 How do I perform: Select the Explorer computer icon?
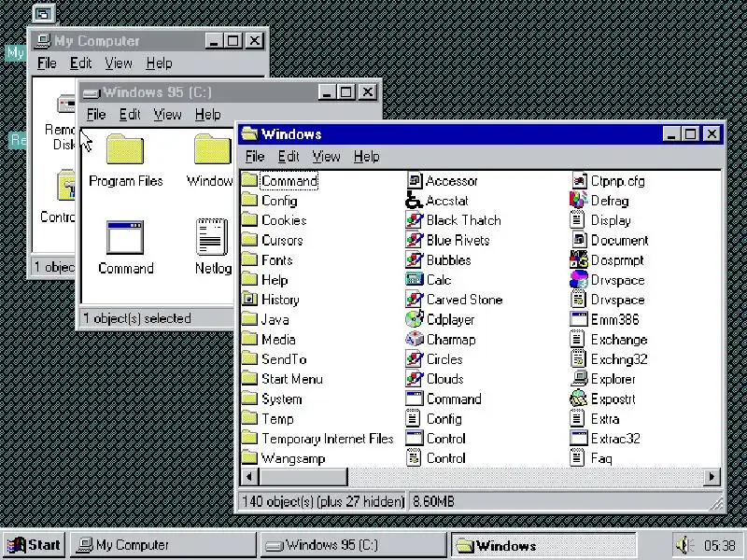[x=578, y=379]
